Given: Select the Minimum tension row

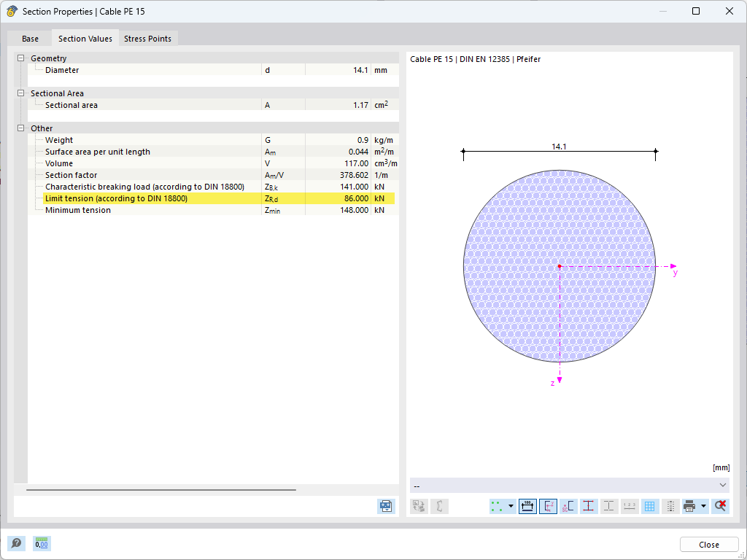Looking at the screenshot, I should tap(213, 210).
